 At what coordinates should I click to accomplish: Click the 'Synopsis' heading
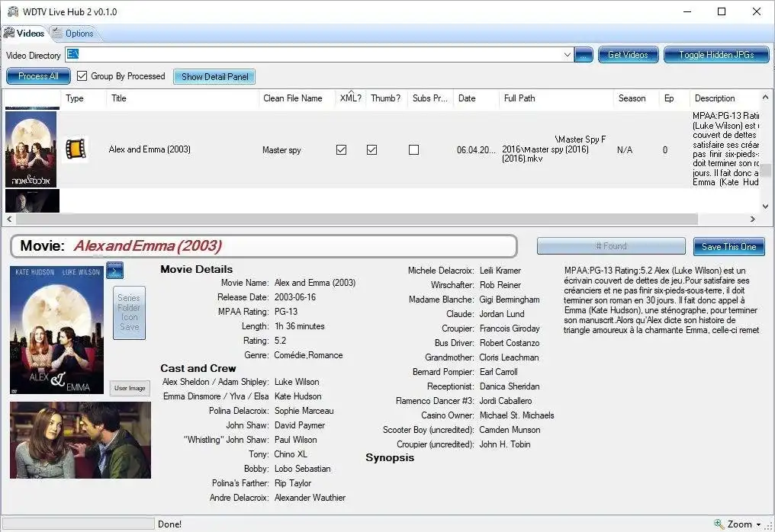[x=390, y=457]
